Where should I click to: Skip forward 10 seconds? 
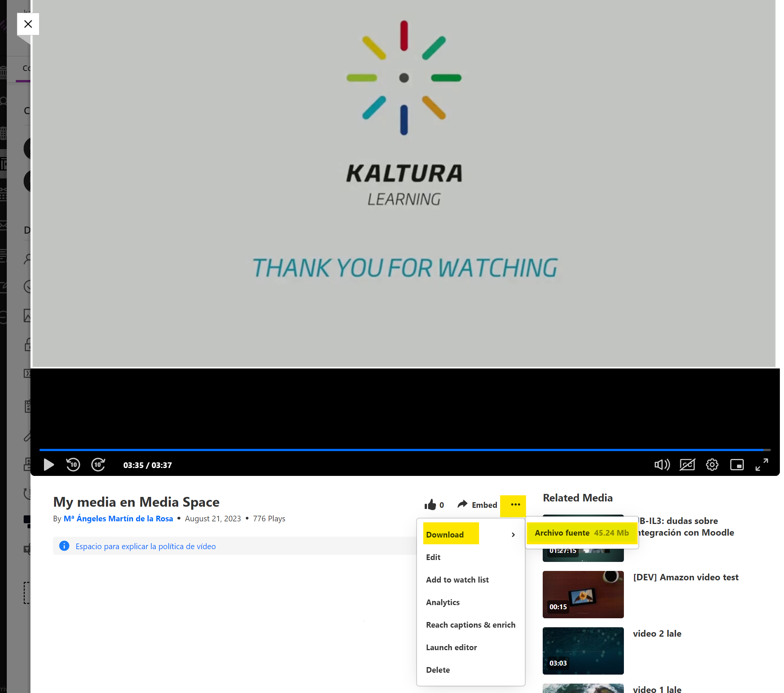98,465
